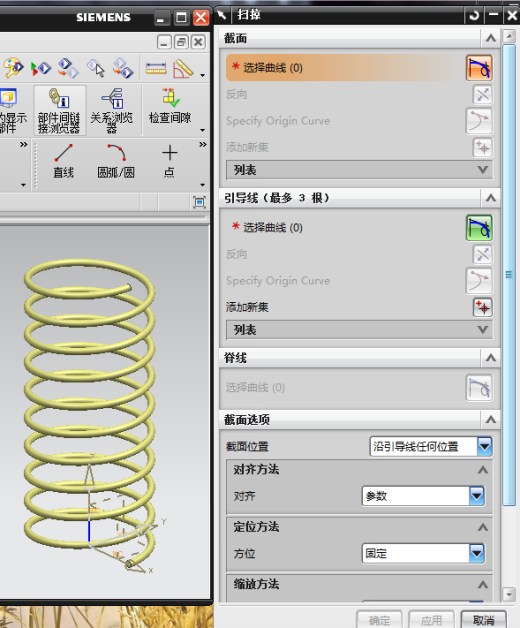Collapse the 脊线 section

click(x=491, y=358)
